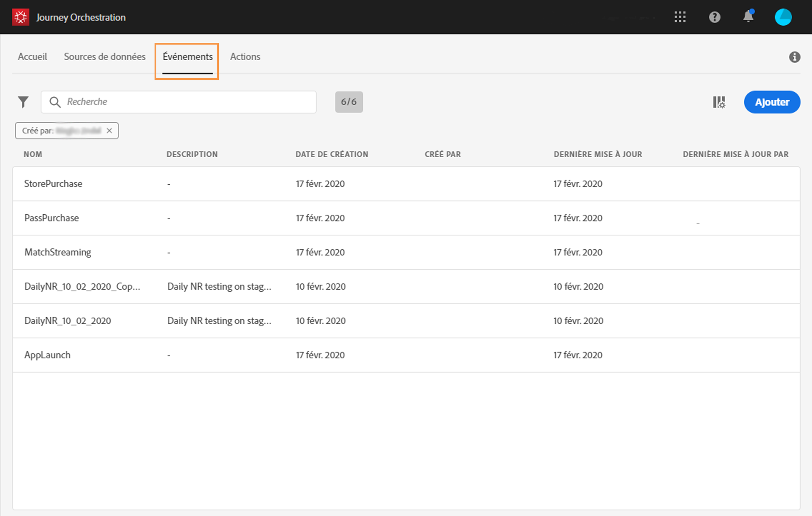Click the Ajouter button
This screenshot has height=516, width=812.
[772, 102]
